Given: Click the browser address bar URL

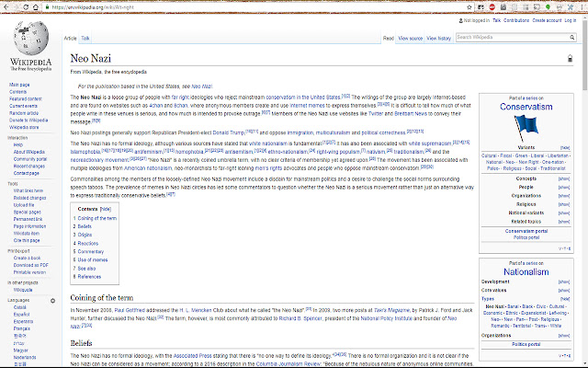Looking at the screenshot, I should point(93,7).
